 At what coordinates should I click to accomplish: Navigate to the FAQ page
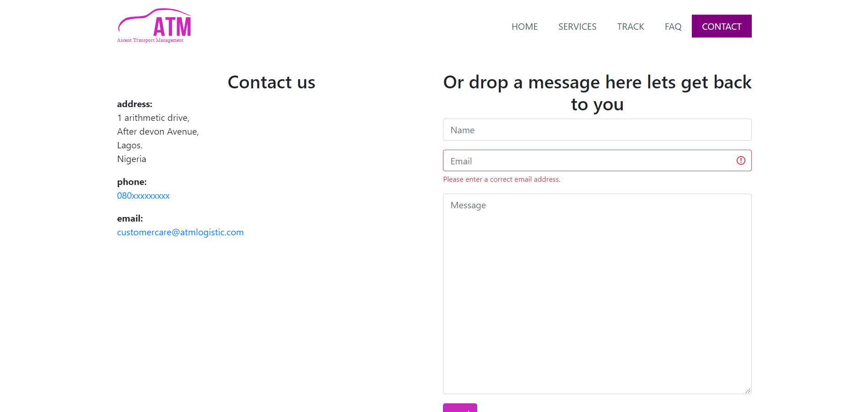click(x=673, y=27)
